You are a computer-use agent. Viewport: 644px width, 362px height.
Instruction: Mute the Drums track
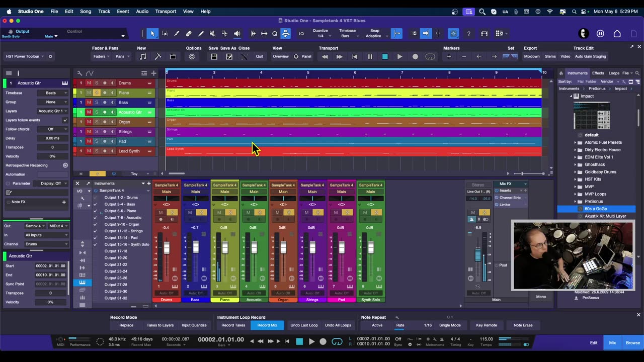click(89, 83)
